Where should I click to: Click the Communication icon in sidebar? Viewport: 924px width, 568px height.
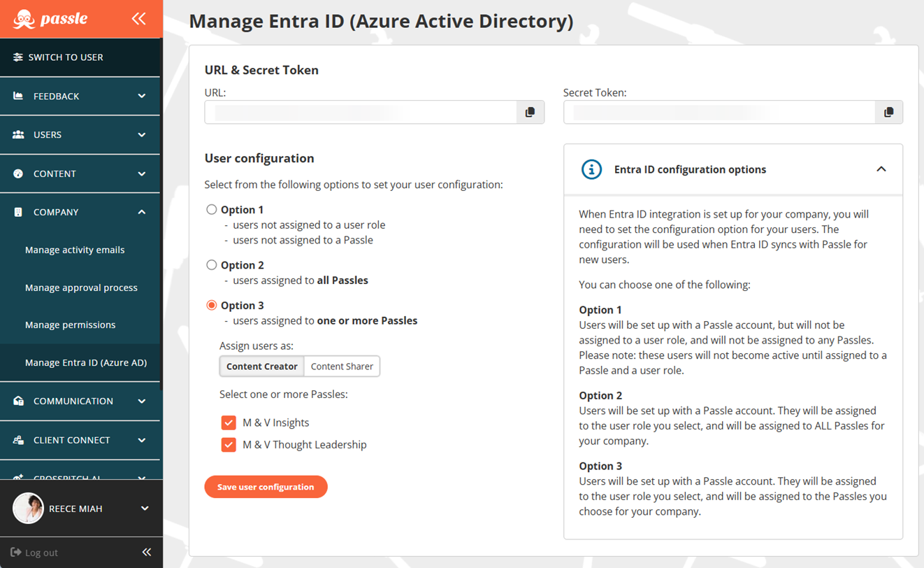[18, 401]
